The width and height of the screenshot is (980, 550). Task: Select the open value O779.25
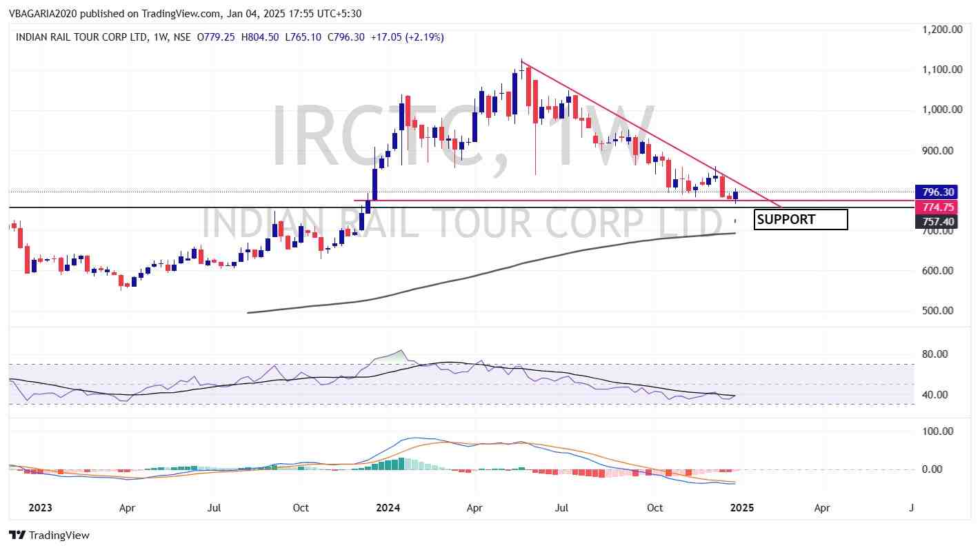217,37
